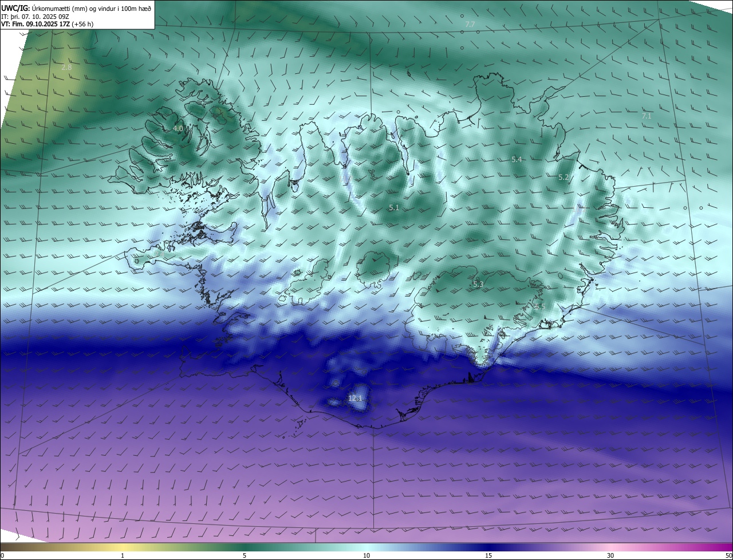Click the title 'Úrkomumætti (mm) og vindur í 100m hæð'

(91, 8)
